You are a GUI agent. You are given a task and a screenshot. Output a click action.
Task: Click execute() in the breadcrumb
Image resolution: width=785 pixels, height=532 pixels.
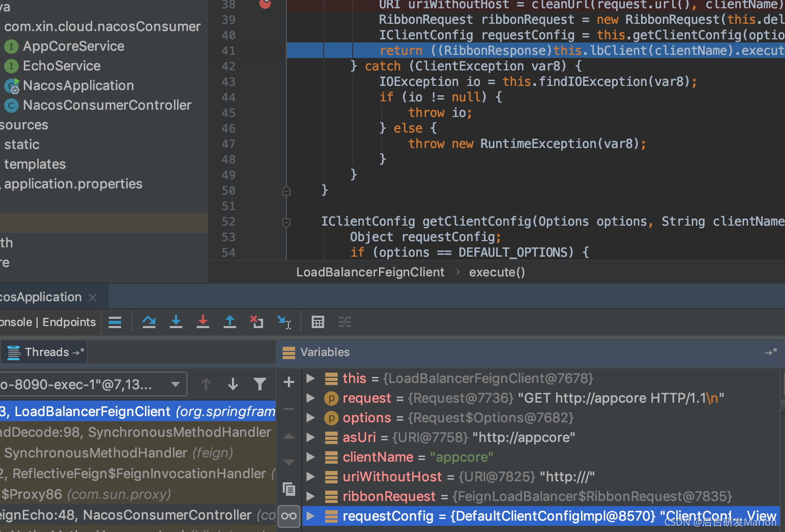(x=497, y=272)
